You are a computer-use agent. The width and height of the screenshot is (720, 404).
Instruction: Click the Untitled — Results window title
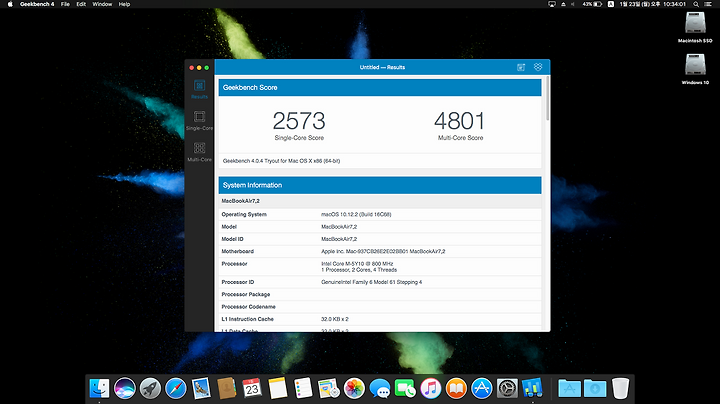click(382, 67)
